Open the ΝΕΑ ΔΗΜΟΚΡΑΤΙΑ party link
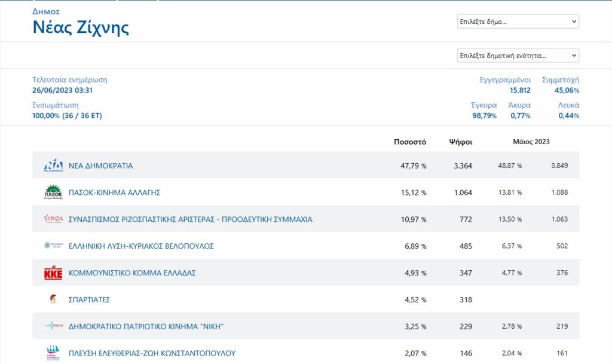 tap(100, 166)
